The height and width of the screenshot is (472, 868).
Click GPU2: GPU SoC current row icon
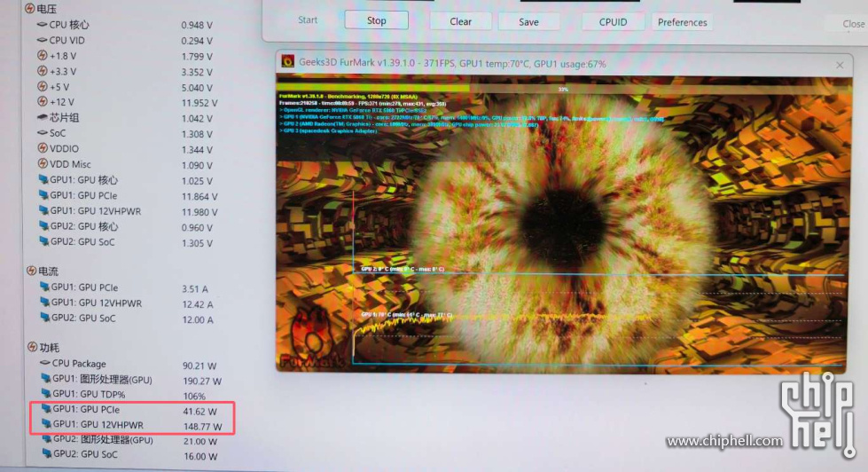pos(45,318)
